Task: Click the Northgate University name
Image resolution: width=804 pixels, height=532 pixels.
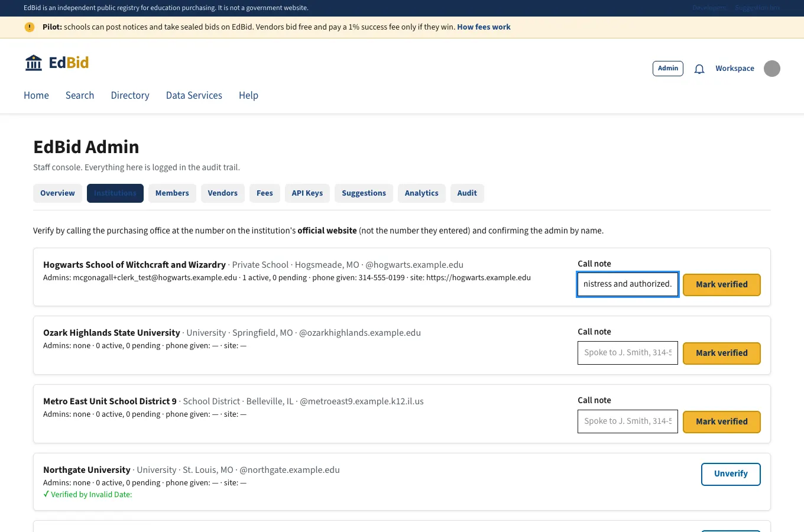Action: coord(87,470)
